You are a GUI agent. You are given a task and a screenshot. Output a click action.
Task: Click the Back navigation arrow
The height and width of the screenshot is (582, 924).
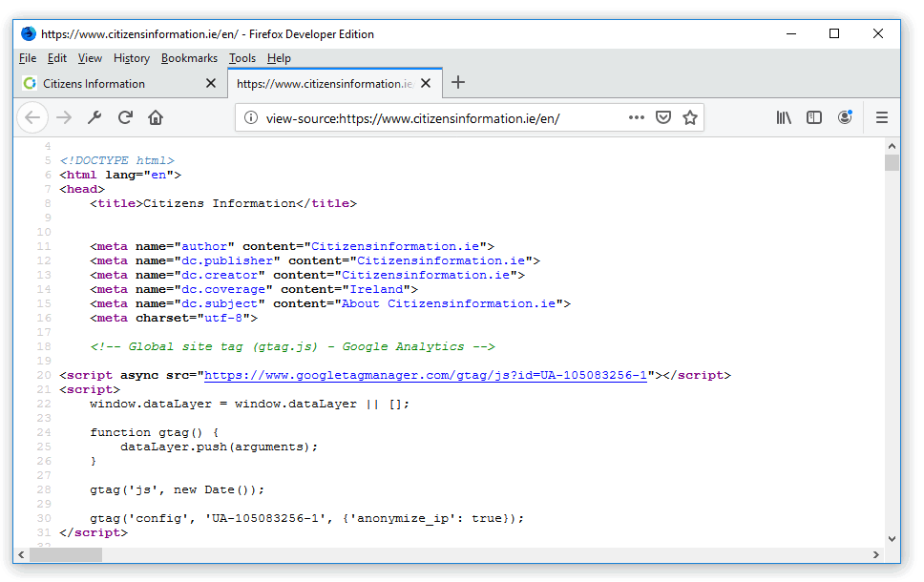(32, 117)
